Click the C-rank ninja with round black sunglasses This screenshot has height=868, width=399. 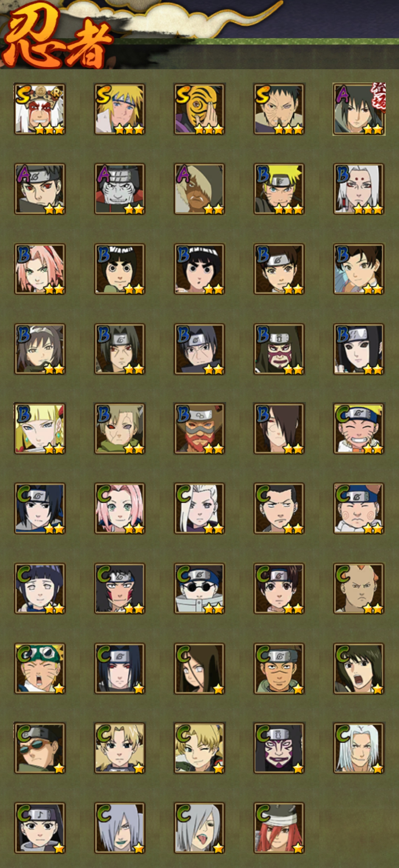click(x=199, y=588)
